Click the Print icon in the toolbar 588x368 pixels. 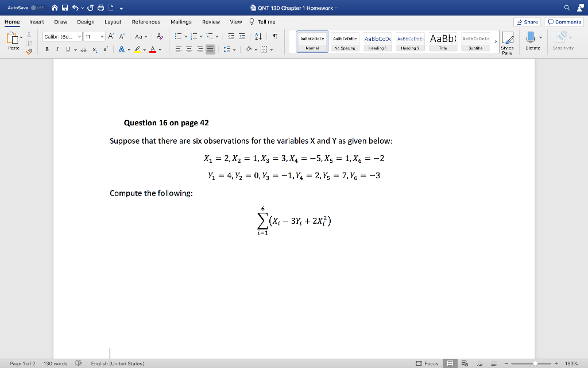(x=101, y=7)
